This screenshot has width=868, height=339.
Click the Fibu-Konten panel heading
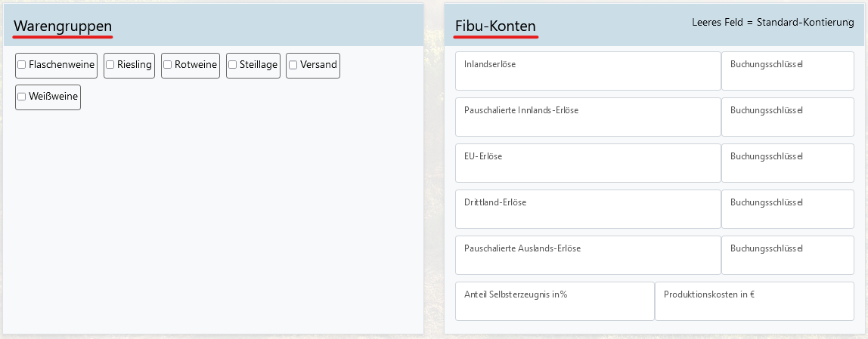click(x=495, y=26)
